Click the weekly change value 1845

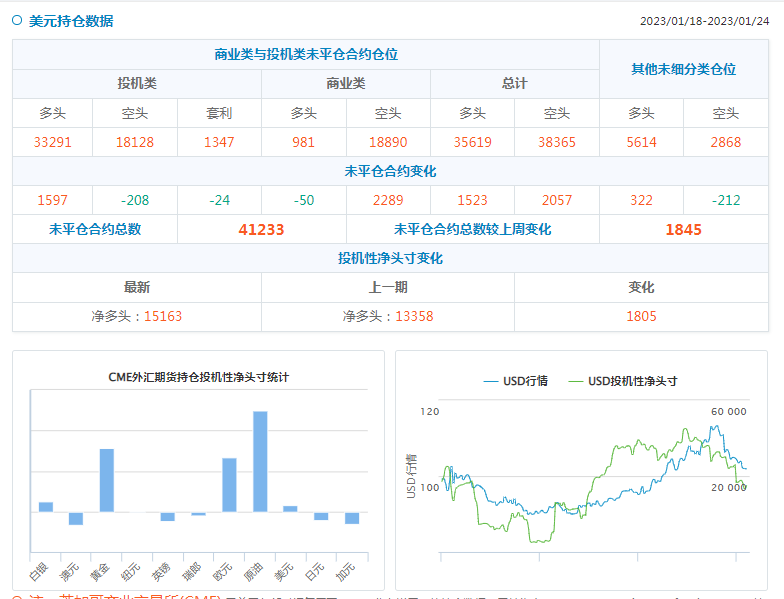coord(683,229)
